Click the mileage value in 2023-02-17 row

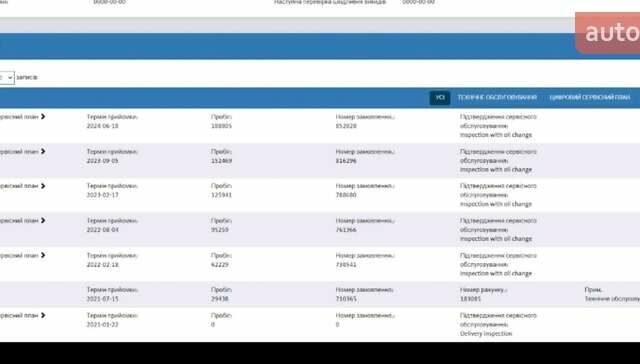221,195
